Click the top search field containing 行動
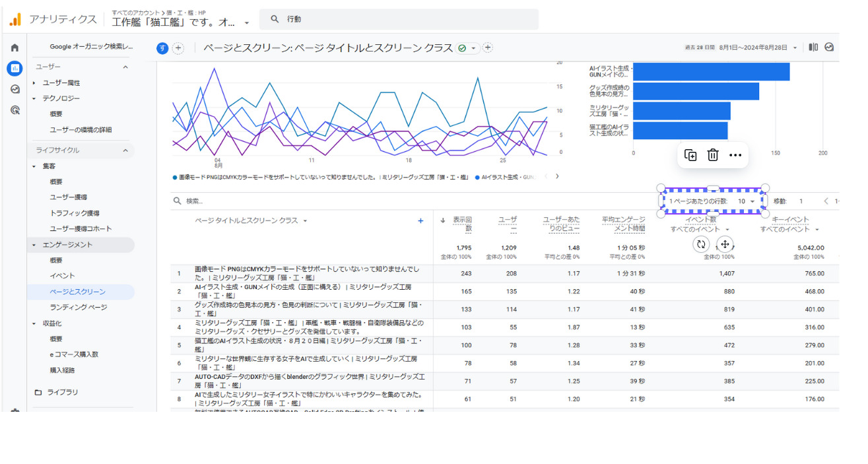Viewport: 868px width, 464px height. [399, 19]
